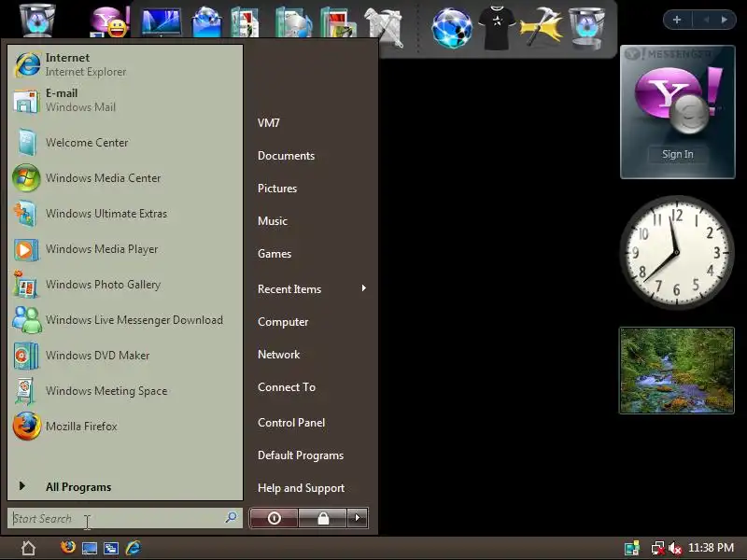Open Connect To

pyautogui.click(x=287, y=387)
